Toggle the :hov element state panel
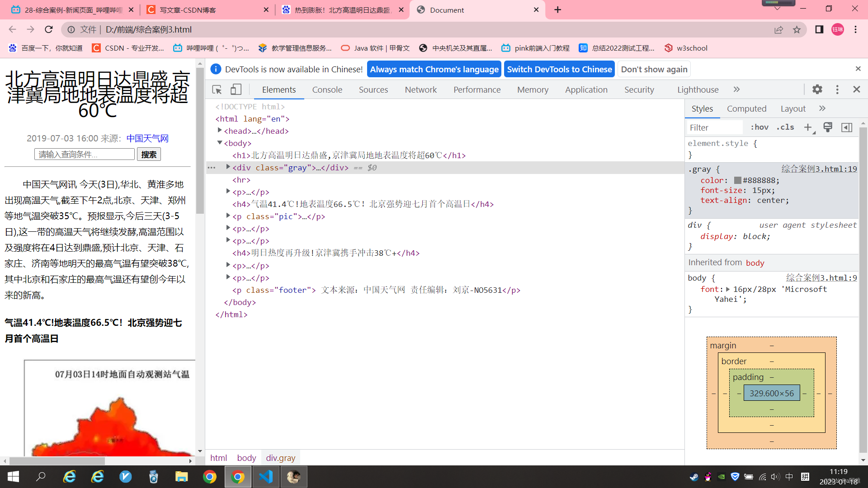The width and height of the screenshot is (868, 488). click(x=759, y=127)
